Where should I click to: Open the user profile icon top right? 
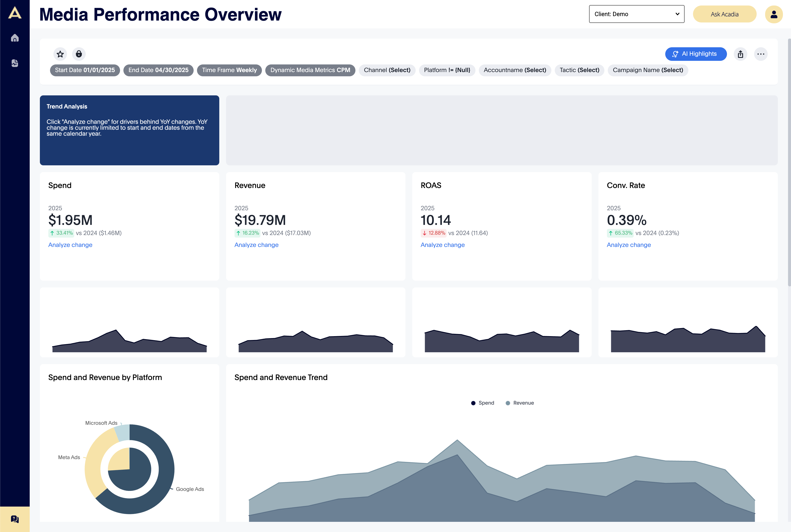(774, 14)
